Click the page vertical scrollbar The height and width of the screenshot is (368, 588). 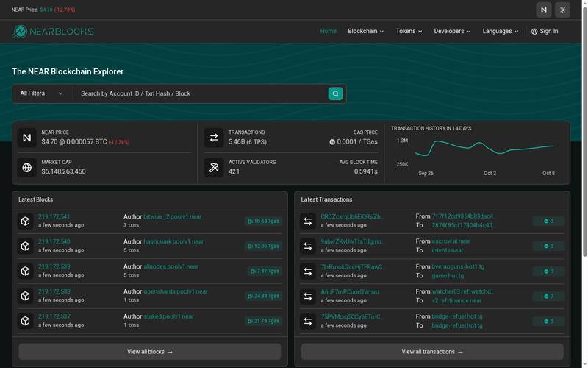coord(584,132)
